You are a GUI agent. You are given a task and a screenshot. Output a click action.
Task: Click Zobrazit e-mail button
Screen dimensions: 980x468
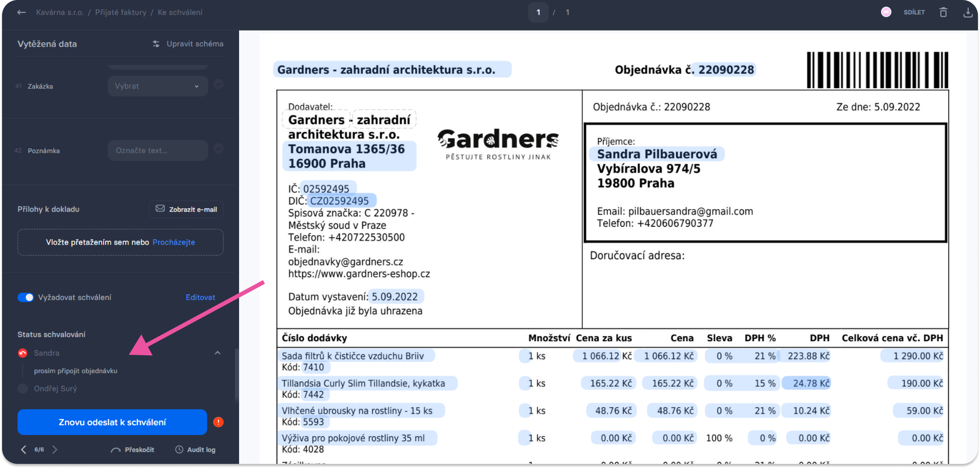click(x=186, y=209)
